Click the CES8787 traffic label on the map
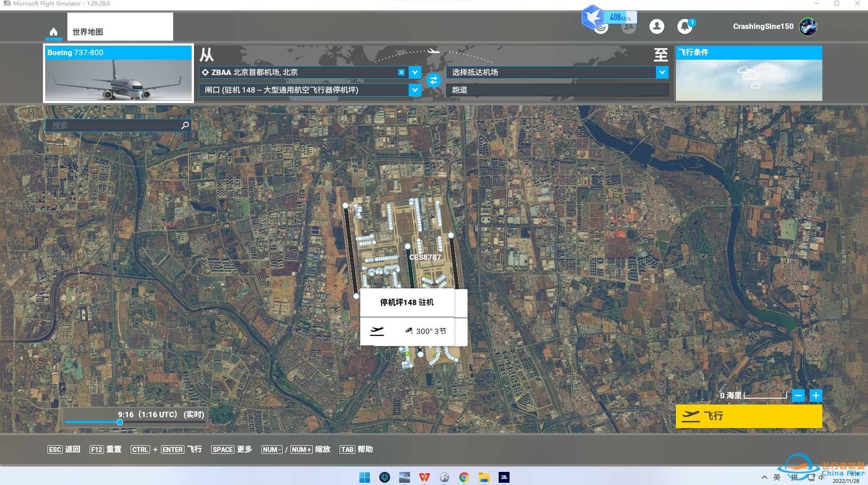 (425, 257)
